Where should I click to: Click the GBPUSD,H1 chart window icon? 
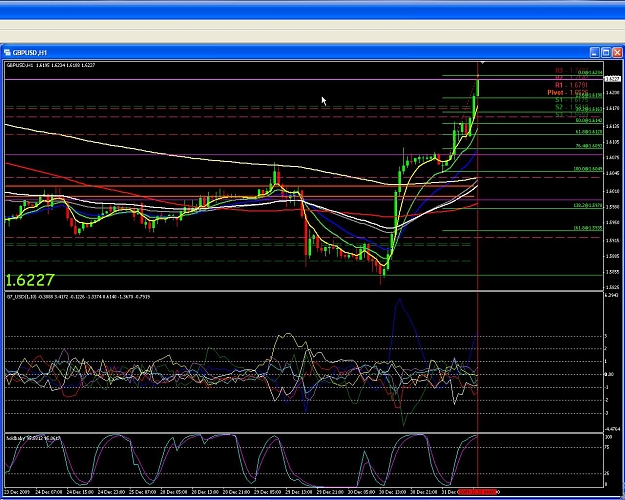(7, 53)
